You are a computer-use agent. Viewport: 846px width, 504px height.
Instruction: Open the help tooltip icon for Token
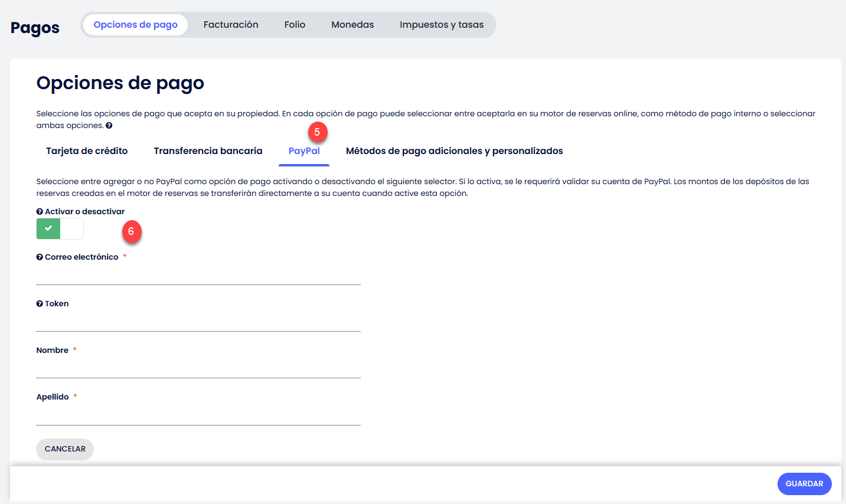[x=40, y=304]
